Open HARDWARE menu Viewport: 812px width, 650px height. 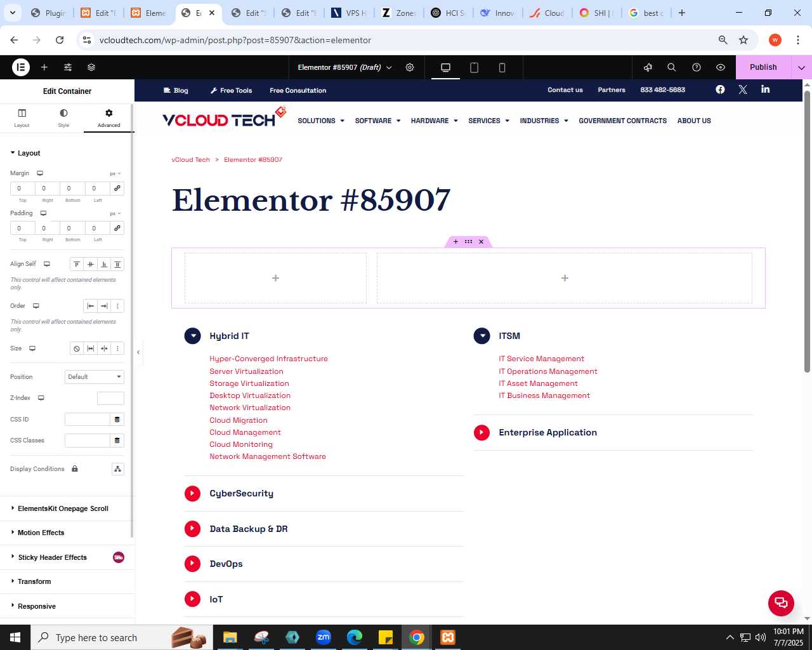[x=434, y=121]
